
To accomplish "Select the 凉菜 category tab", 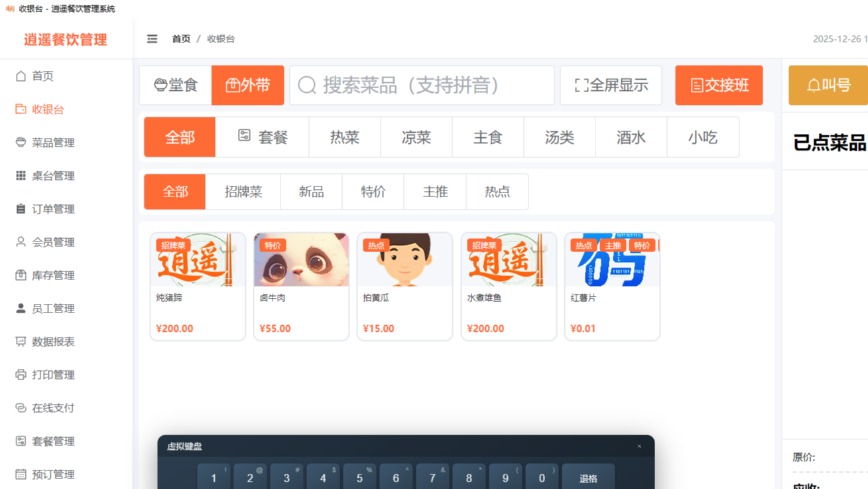I will pos(416,137).
